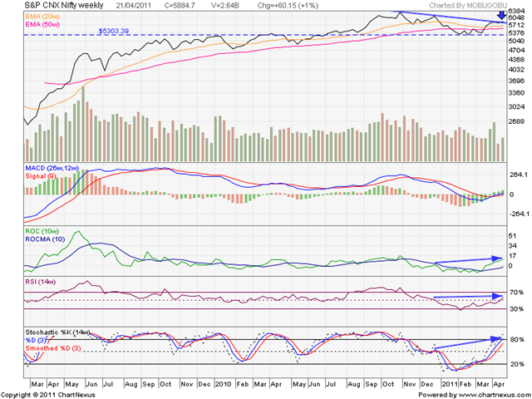The height and width of the screenshot is (399, 532).
Task: Select the 'Stochastic %K (14w)' label
Action: point(57,332)
